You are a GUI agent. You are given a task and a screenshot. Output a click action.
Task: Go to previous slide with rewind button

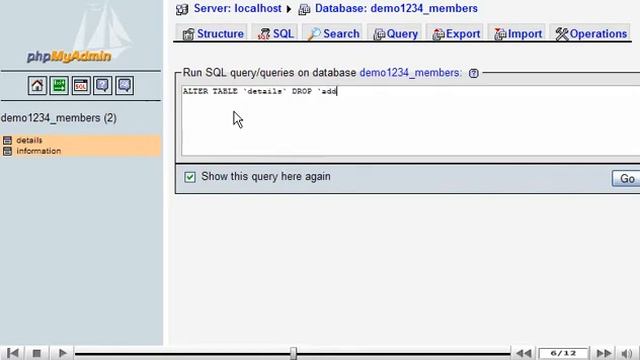click(x=524, y=353)
